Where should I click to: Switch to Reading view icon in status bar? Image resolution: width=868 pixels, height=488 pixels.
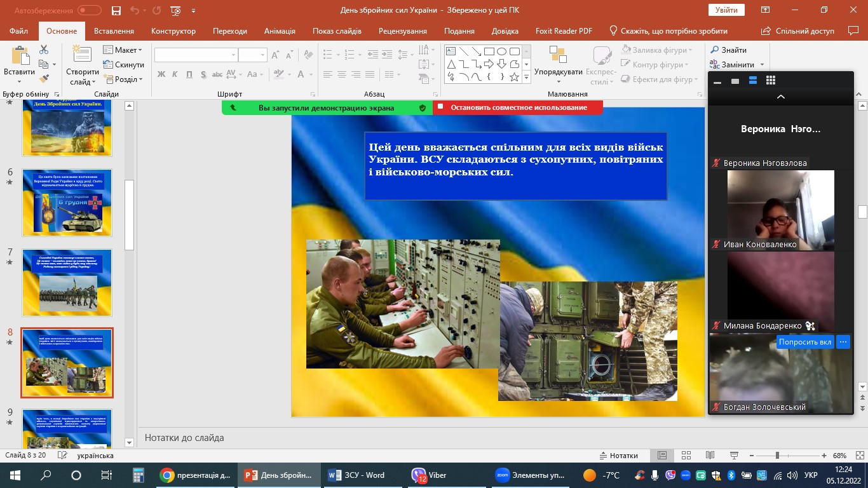709,456
